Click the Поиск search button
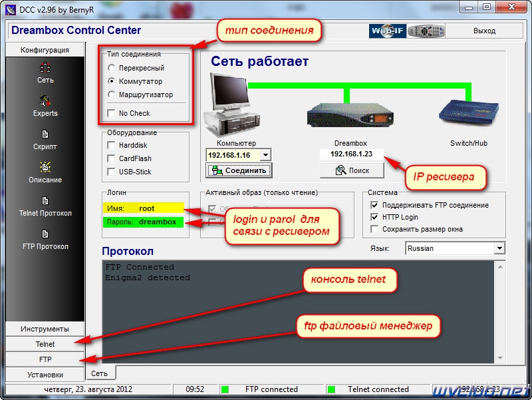 point(352,170)
